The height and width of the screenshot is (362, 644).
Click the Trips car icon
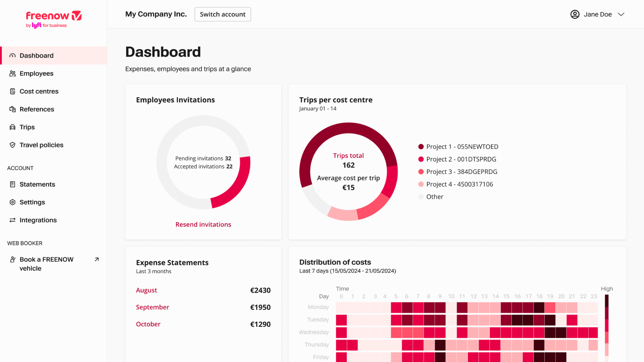pos(12,127)
